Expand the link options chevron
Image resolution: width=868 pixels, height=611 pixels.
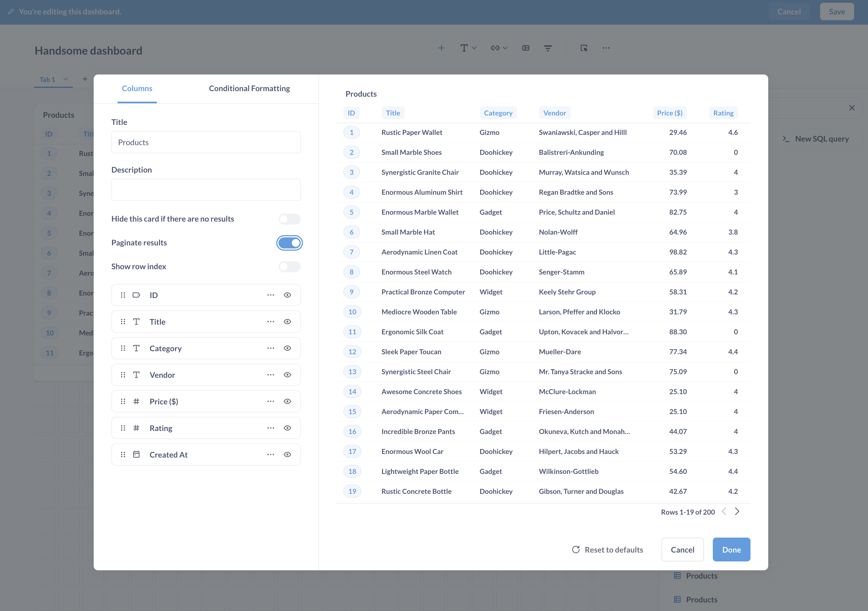[506, 48]
